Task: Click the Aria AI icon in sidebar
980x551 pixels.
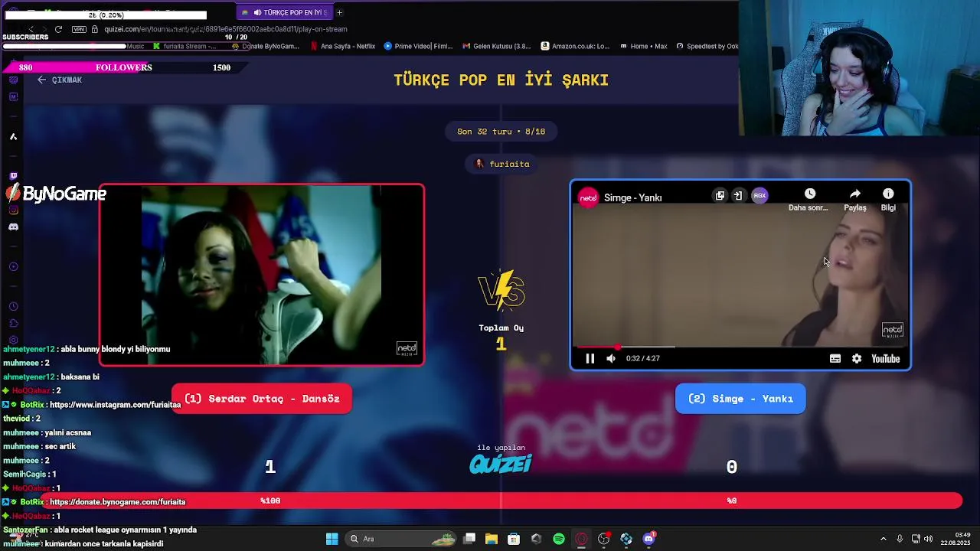Action: [13, 136]
